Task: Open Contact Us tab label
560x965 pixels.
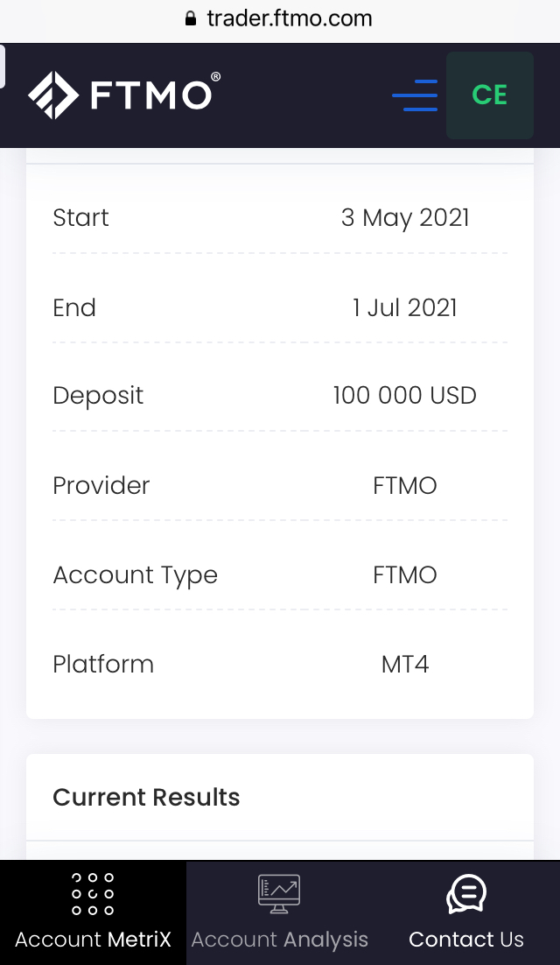Action: (465, 940)
